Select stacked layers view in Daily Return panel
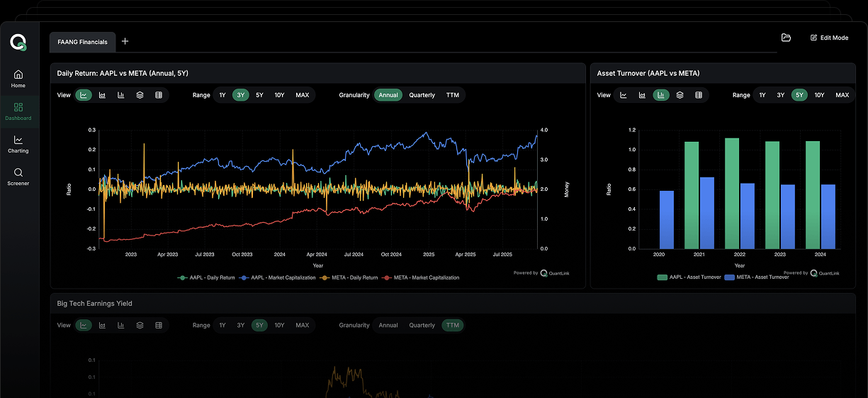This screenshot has width=868, height=398. pyautogui.click(x=140, y=95)
